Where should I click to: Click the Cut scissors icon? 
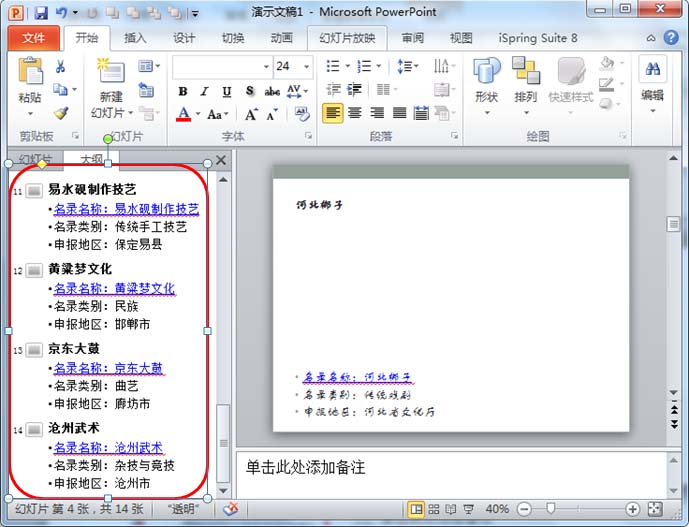[61, 67]
